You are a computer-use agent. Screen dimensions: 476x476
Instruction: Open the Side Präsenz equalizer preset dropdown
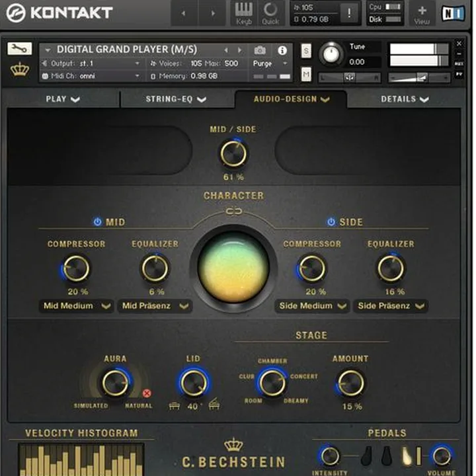click(x=391, y=306)
